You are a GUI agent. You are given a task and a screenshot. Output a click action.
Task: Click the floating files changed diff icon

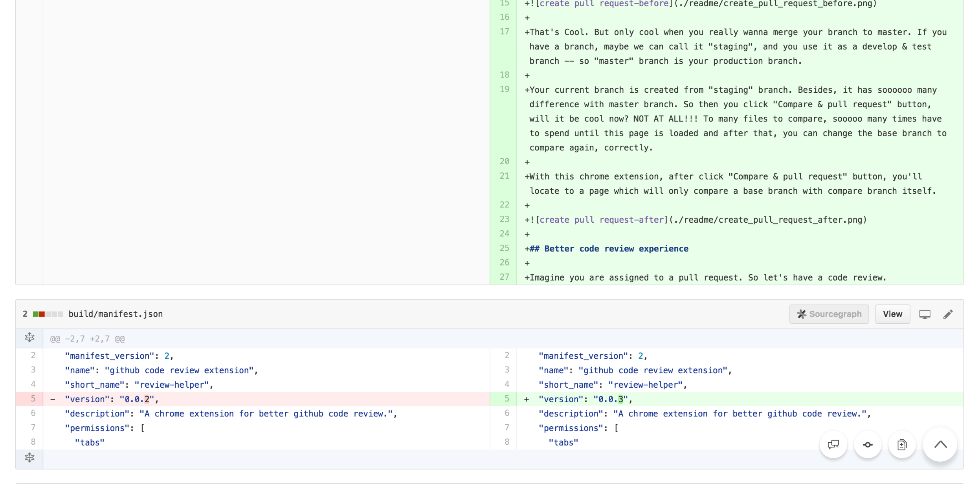902,444
